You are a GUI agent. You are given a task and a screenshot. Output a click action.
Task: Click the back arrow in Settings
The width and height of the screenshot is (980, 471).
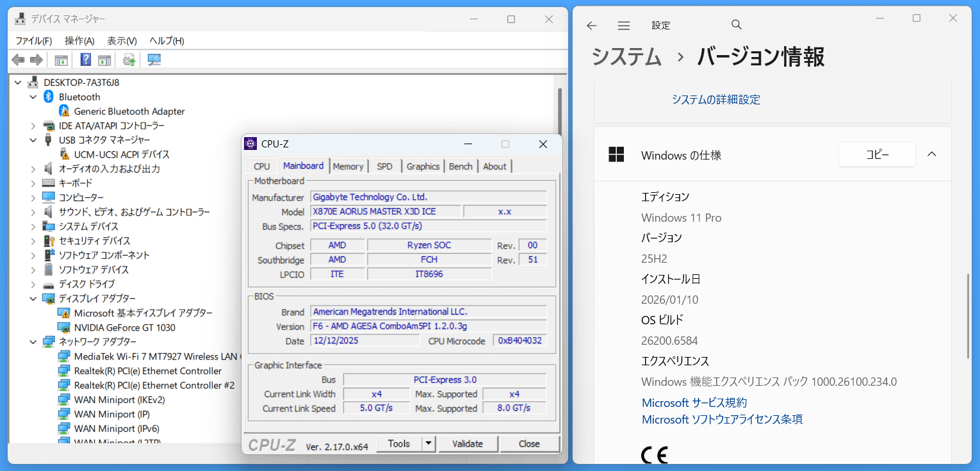(x=591, y=26)
